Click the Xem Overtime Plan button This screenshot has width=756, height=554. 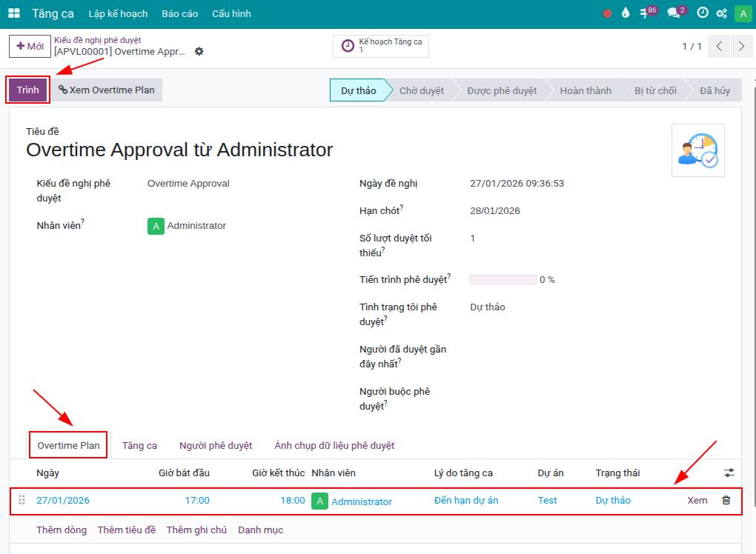tap(107, 90)
